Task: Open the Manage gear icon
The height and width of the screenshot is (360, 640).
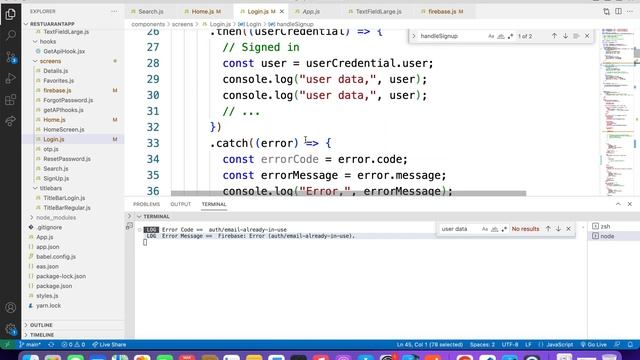Action: [11, 329]
